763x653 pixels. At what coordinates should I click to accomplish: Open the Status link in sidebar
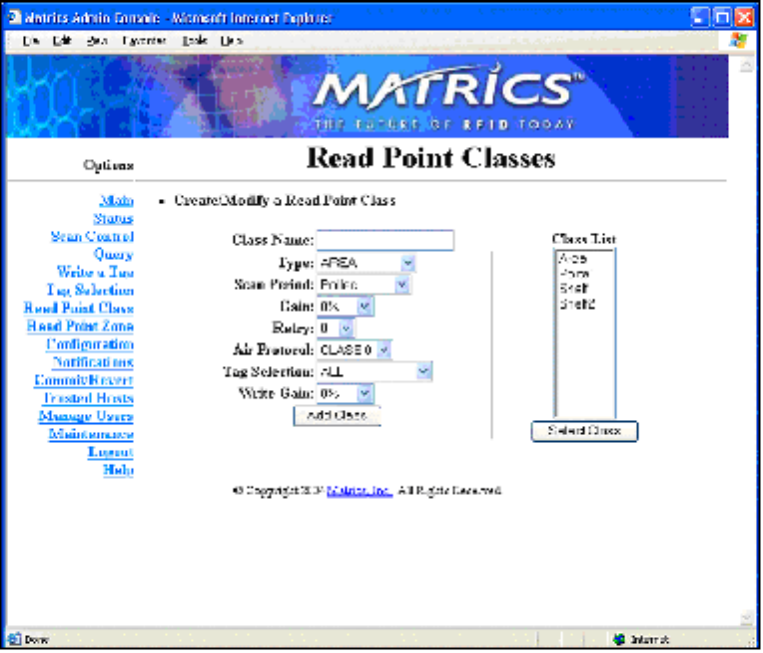[113, 219]
